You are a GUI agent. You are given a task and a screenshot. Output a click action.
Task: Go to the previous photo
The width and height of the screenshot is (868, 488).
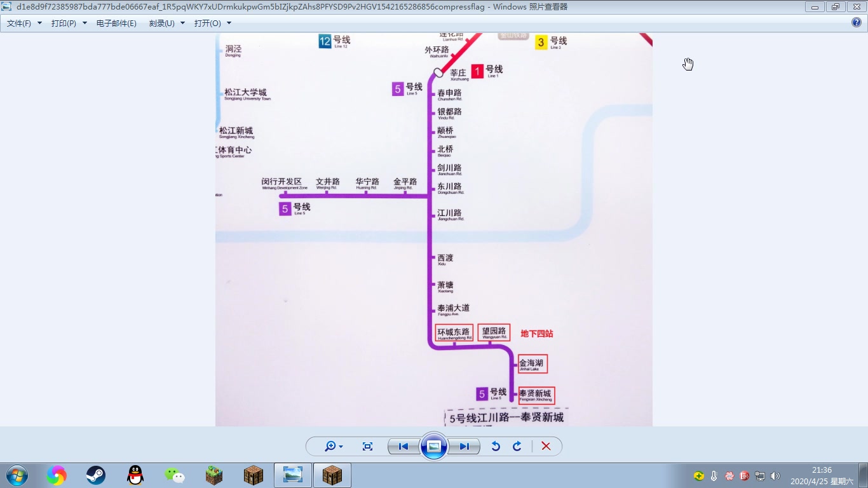point(403,447)
